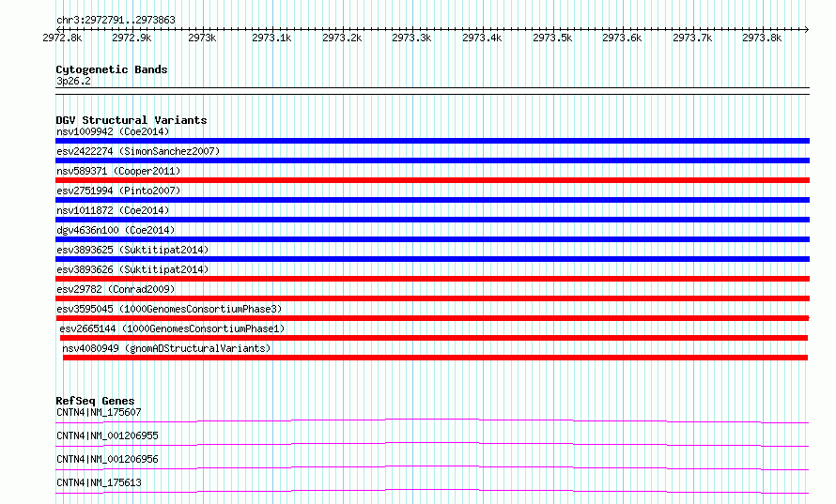Click the blue bar for esv2751994
The image size is (836, 504).
432,200
